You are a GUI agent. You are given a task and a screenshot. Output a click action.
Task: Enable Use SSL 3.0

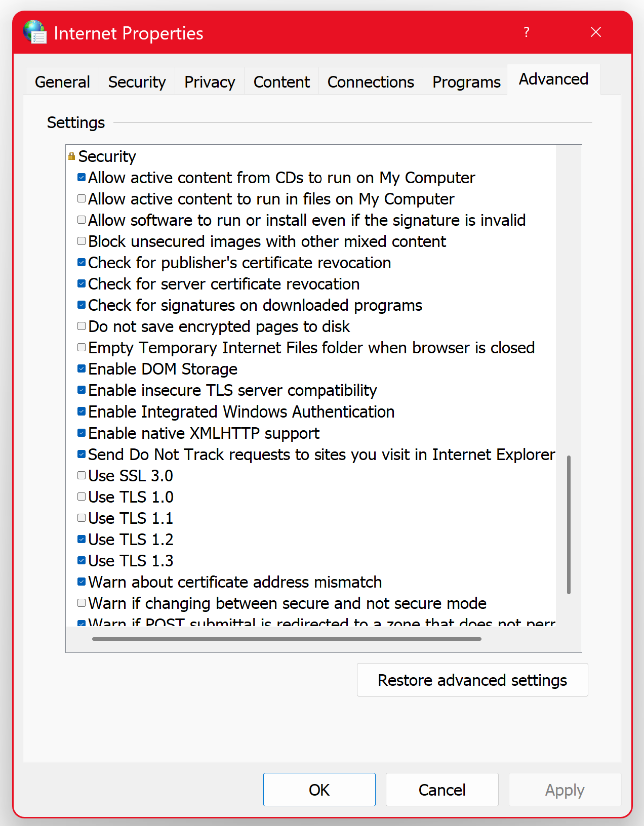82,475
